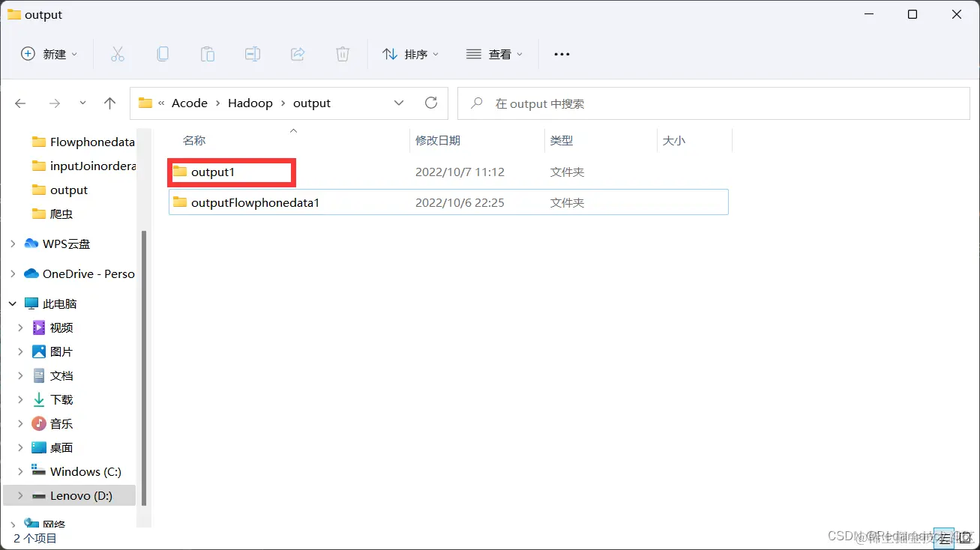This screenshot has height=550, width=980.
Task: Sort by the 名称 column header
Action: (x=194, y=141)
